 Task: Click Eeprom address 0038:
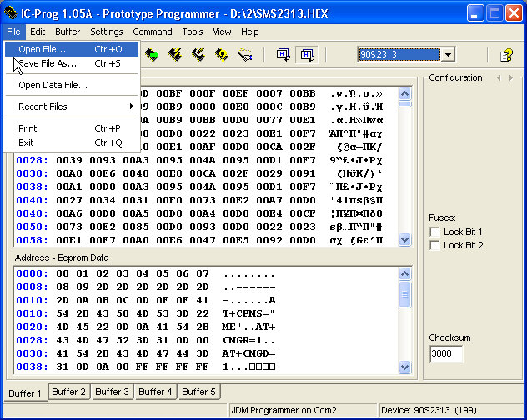click(33, 367)
